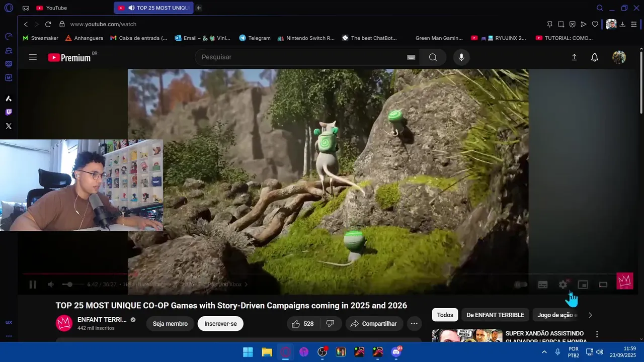
Task: Open a new browser tab
Action: coord(199,8)
